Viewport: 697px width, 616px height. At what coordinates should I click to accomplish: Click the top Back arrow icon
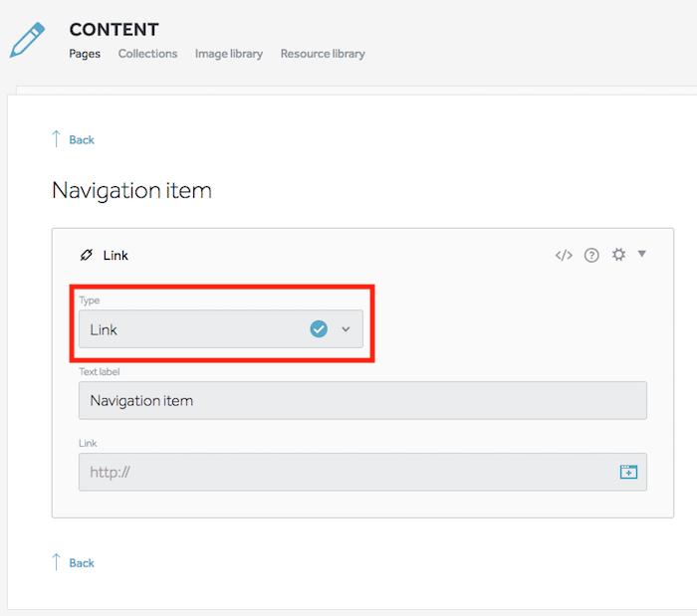56,139
